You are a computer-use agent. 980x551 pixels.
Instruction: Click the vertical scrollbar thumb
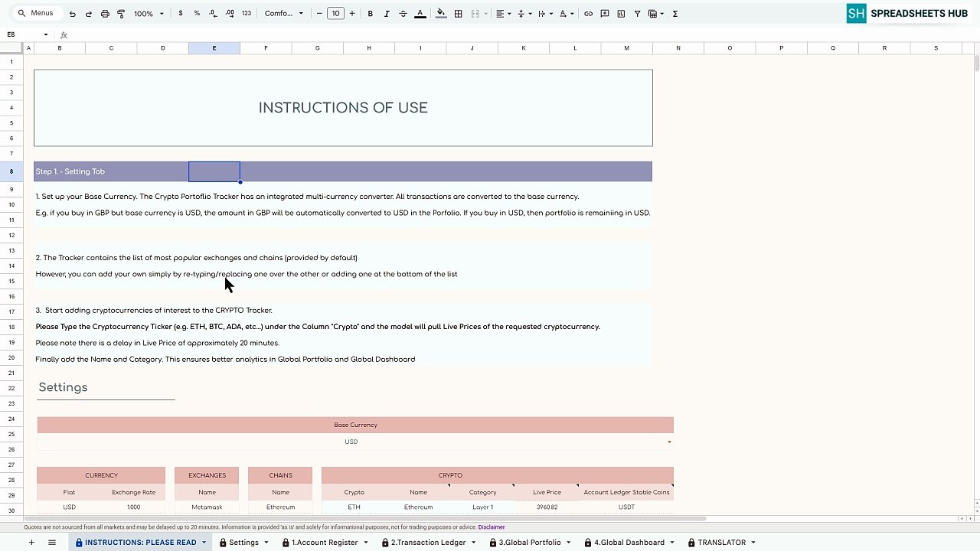pos(976,64)
